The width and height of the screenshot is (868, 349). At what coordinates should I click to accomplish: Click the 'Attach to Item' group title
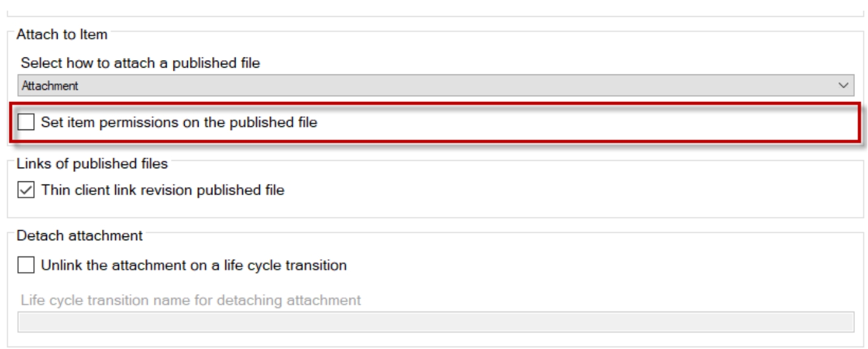(x=62, y=34)
